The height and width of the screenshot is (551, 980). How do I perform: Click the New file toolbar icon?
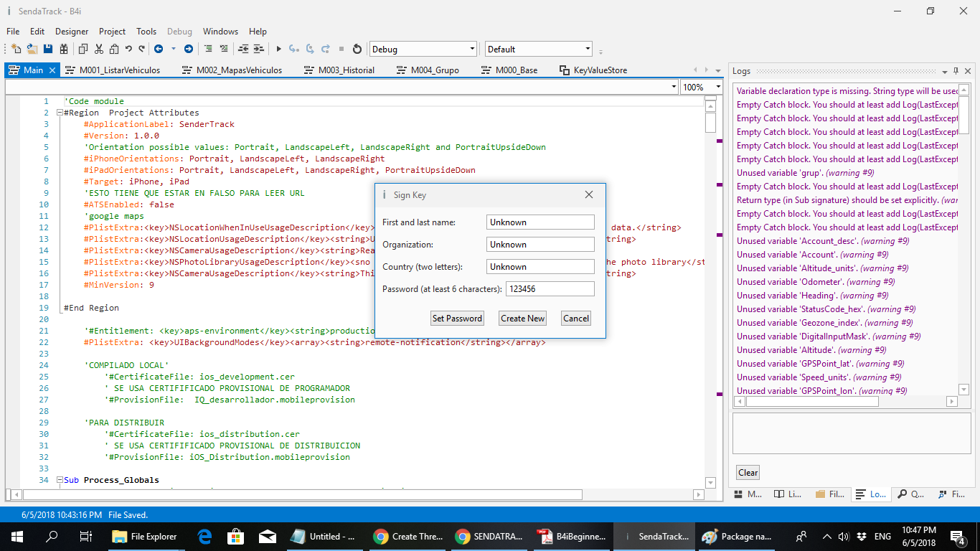(16, 49)
